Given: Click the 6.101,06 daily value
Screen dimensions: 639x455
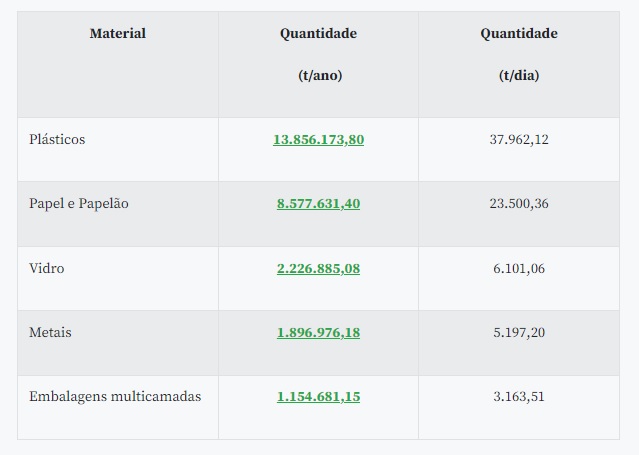Looking at the screenshot, I should click(518, 268).
